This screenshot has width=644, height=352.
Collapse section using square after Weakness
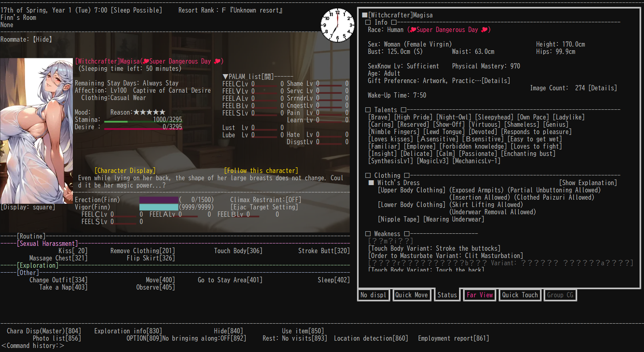coord(407,234)
